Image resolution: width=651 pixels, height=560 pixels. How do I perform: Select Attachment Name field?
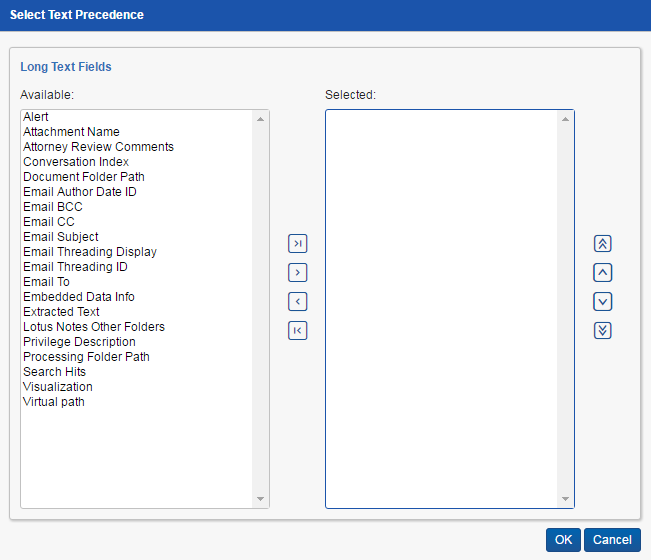point(137,132)
